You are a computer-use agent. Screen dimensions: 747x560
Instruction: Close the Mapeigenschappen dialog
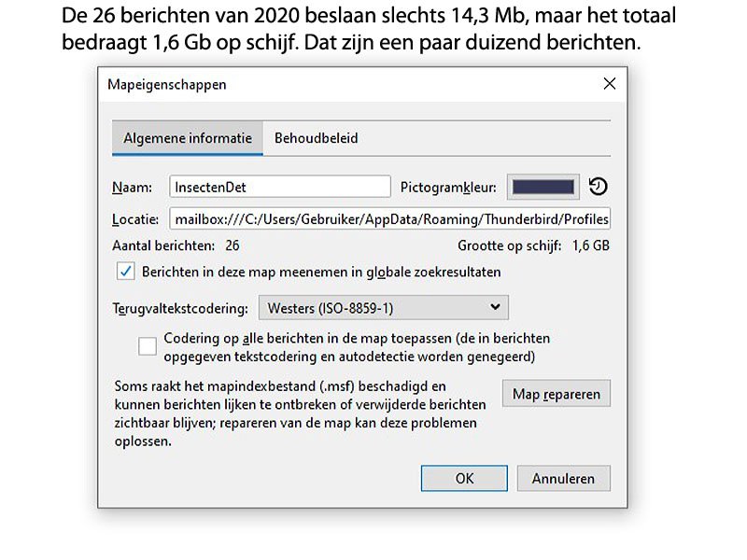point(610,84)
